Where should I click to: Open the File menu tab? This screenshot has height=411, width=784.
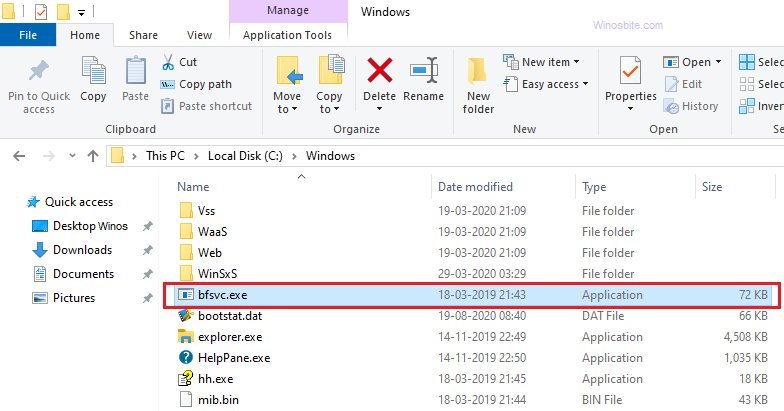click(28, 35)
